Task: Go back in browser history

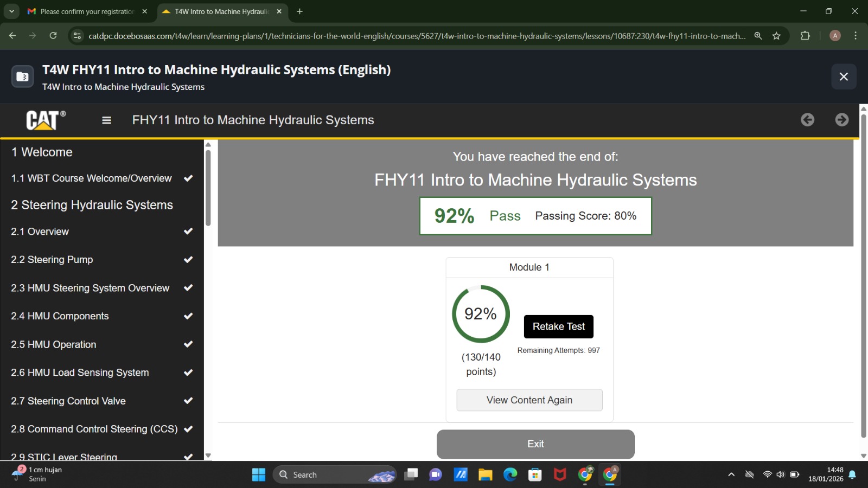Action: point(12,36)
